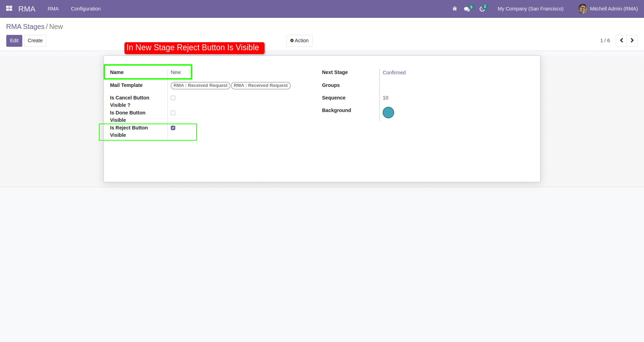The width and height of the screenshot is (644, 342).
Task: Click the Edit button
Action: (14, 40)
